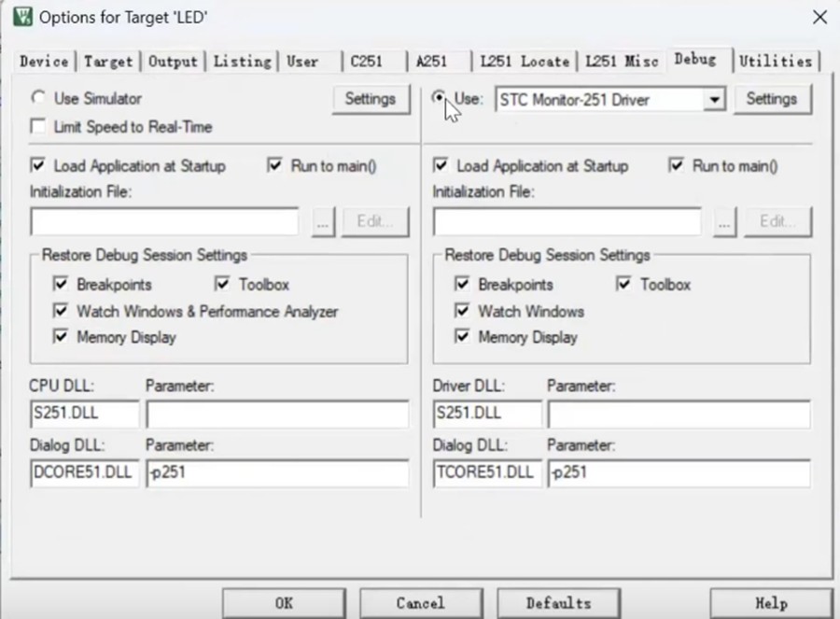Browse for driver initialization file
The image size is (840, 619).
[726, 222]
